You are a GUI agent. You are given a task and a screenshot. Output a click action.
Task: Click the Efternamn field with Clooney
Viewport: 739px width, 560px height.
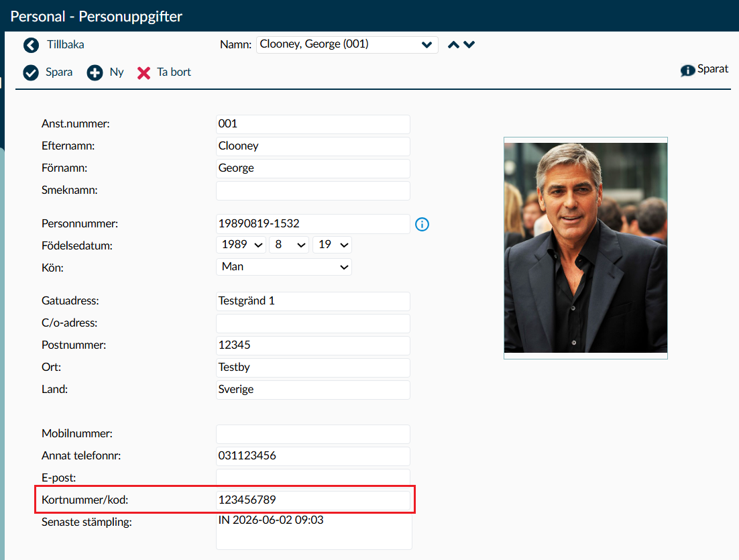click(x=313, y=146)
